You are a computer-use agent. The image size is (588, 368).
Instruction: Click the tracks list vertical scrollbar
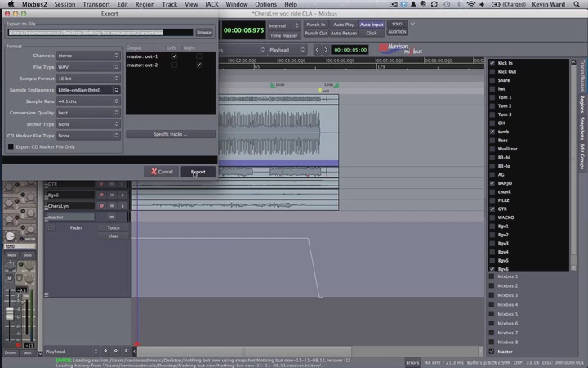573,165
